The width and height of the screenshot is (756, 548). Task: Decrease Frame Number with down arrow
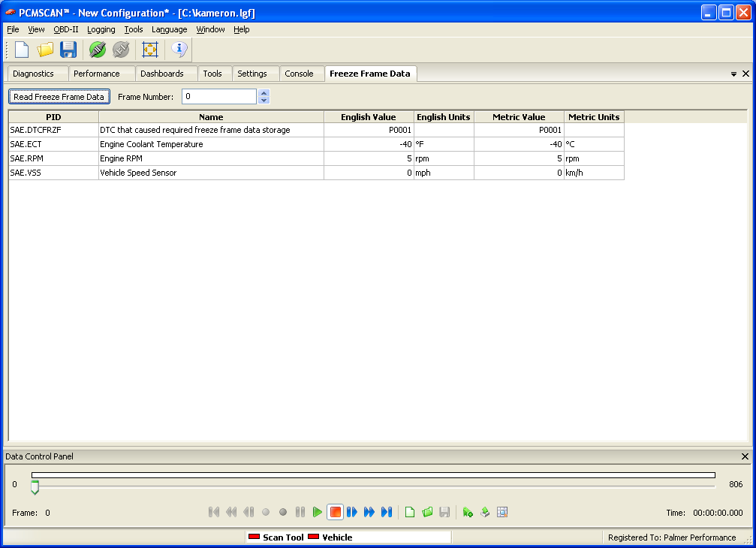coord(264,101)
